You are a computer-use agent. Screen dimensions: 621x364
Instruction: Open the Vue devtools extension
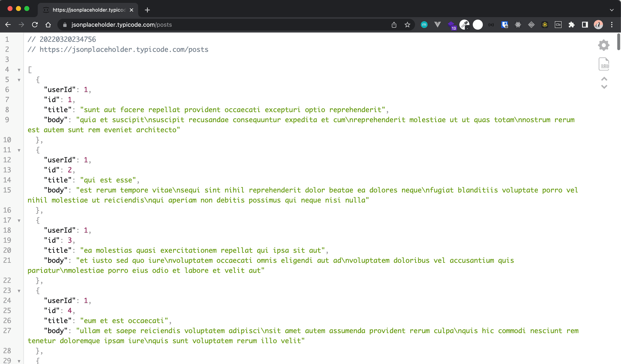438,25
